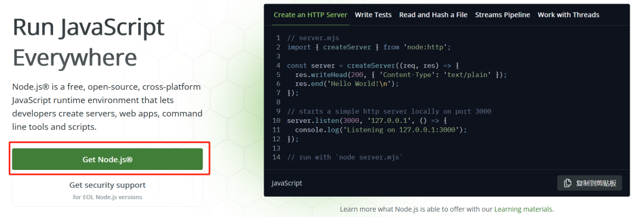The height and width of the screenshot is (217, 644).
Task: Click the console.log('Listening on' line
Action: (381, 130)
